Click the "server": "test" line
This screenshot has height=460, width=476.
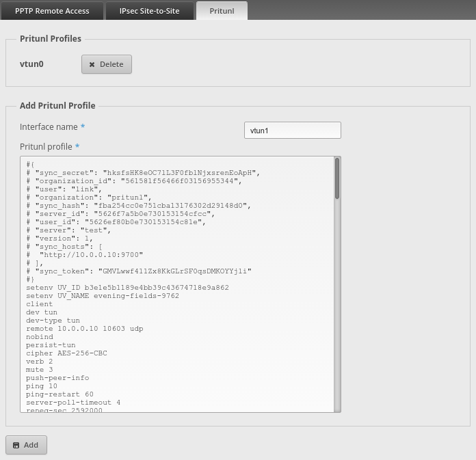[68, 230]
